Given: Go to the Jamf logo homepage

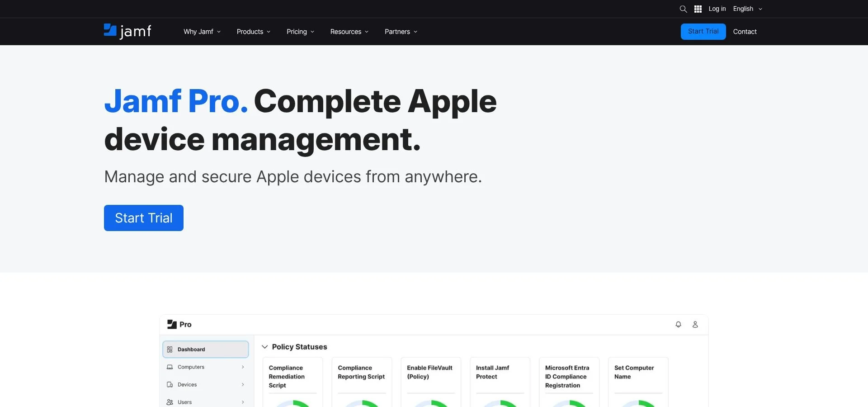Looking at the screenshot, I should coord(127,31).
